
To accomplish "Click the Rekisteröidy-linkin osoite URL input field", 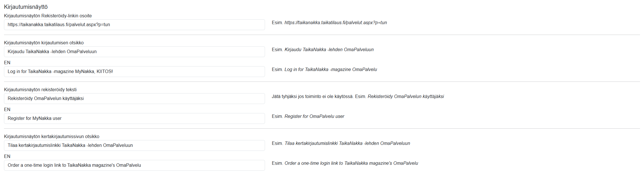I will (134, 25).
